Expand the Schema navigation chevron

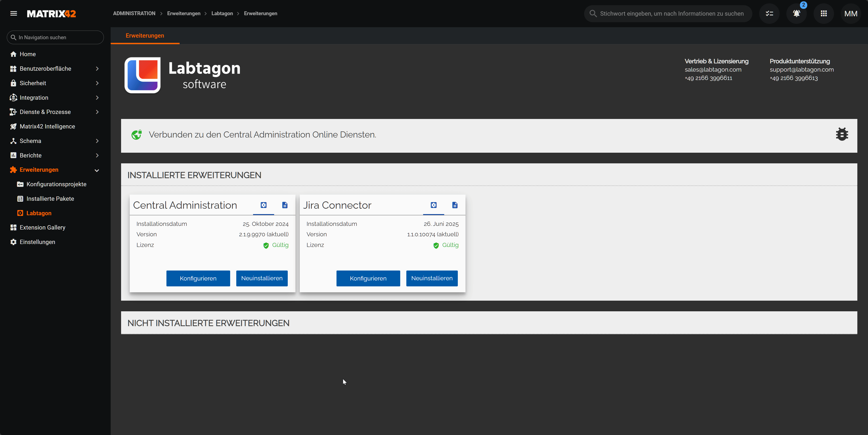point(97,141)
